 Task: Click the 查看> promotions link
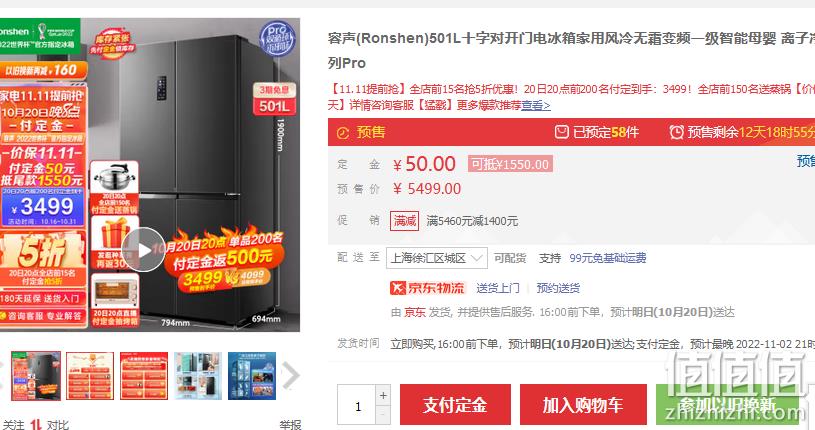pos(536,106)
